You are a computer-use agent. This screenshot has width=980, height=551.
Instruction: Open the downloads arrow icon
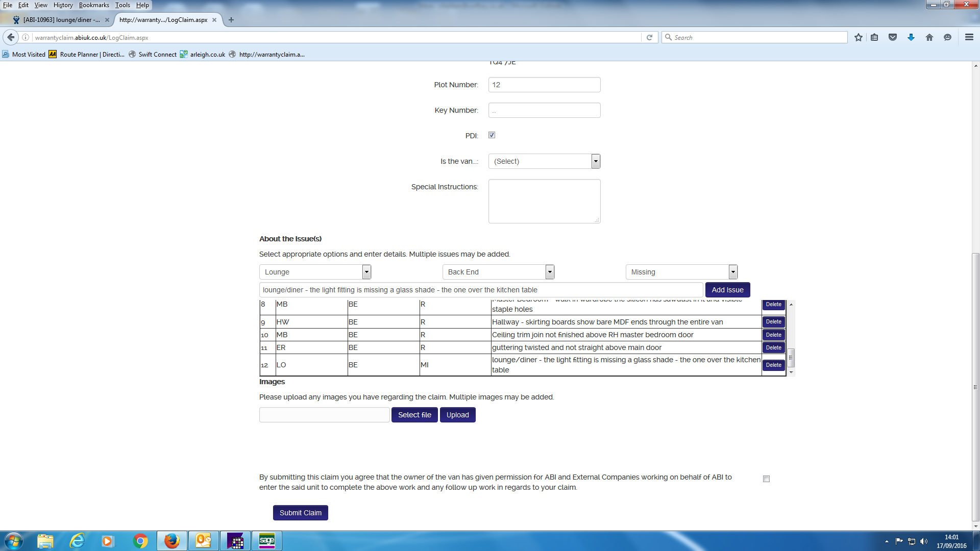(911, 37)
